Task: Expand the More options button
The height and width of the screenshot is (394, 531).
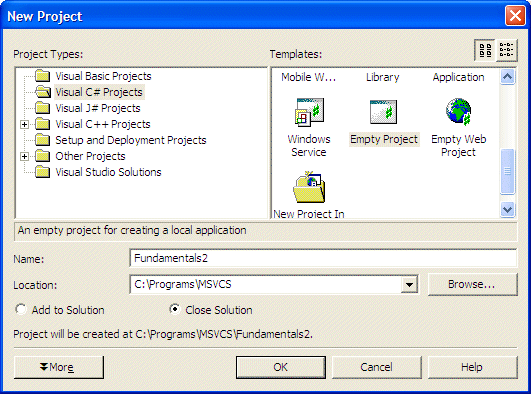Action: coord(59,367)
